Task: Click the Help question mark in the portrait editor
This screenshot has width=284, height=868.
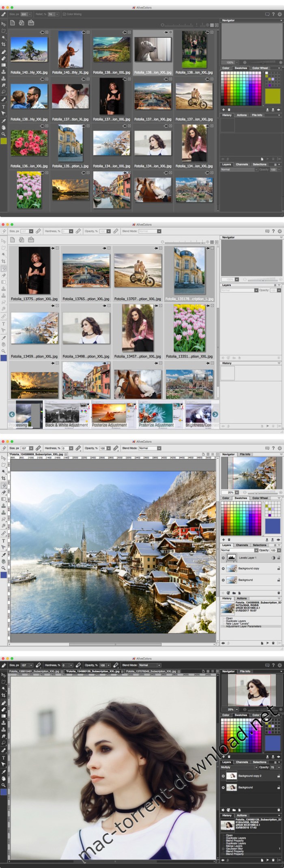Action: tap(273, 665)
